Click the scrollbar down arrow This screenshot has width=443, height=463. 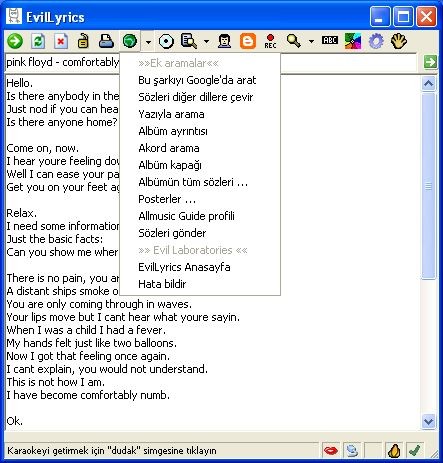(428, 421)
